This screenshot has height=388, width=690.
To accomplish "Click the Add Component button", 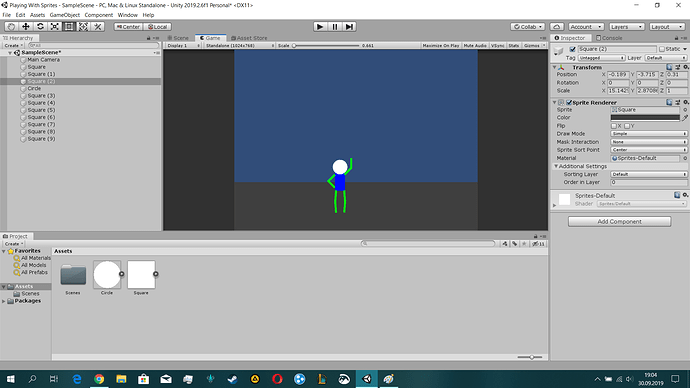I will pyautogui.click(x=620, y=222).
